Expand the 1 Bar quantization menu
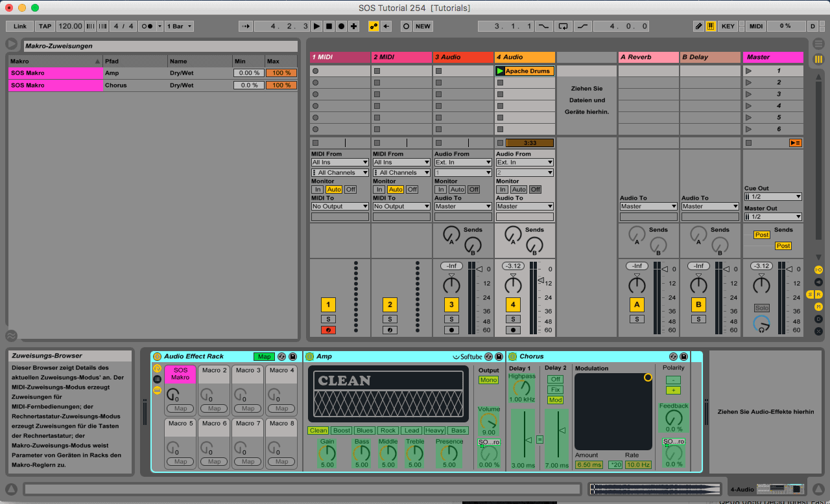 (179, 27)
